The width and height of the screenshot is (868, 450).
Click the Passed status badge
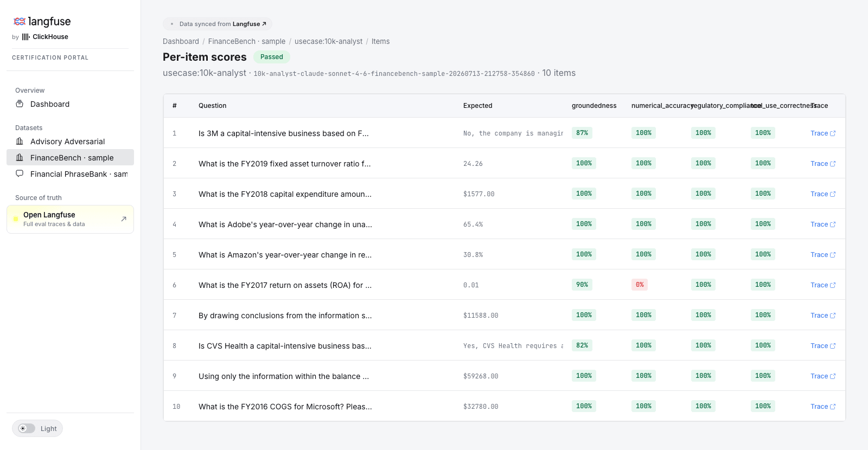272,57
